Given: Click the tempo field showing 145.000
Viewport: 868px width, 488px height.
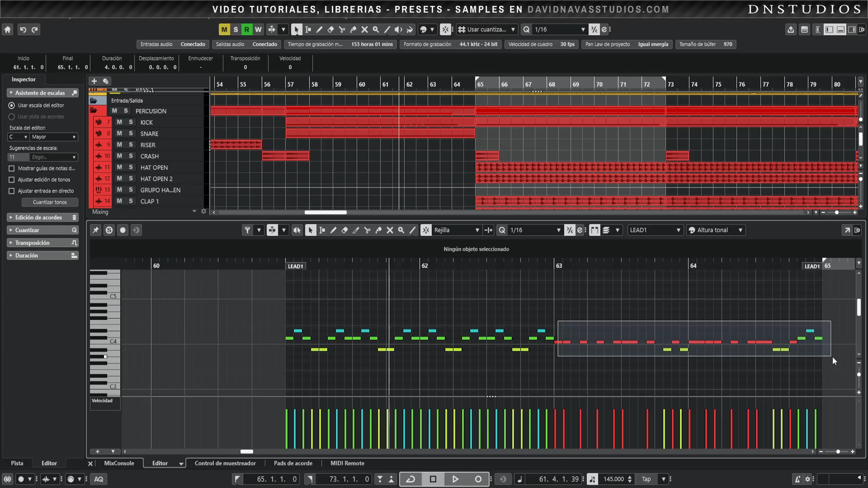Looking at the screenshot, I should point(614,479).
